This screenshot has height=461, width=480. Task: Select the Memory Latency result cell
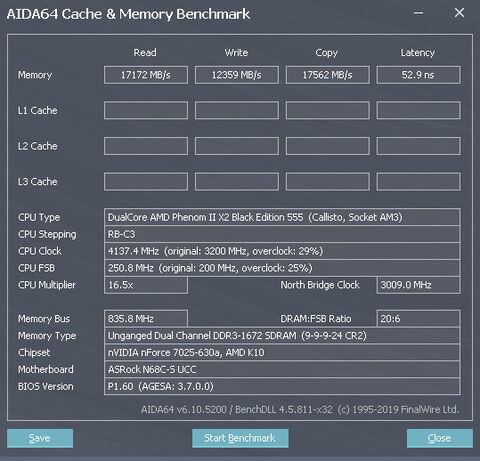(418, 75)
